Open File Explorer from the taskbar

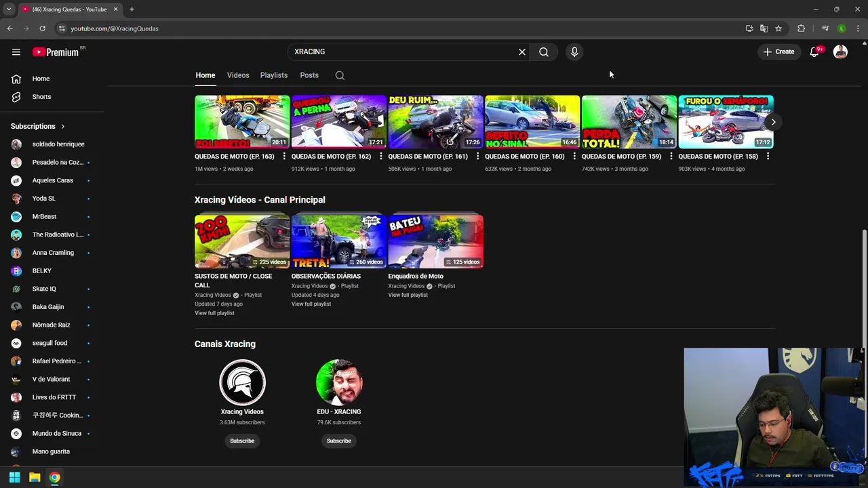pos(35,477)
